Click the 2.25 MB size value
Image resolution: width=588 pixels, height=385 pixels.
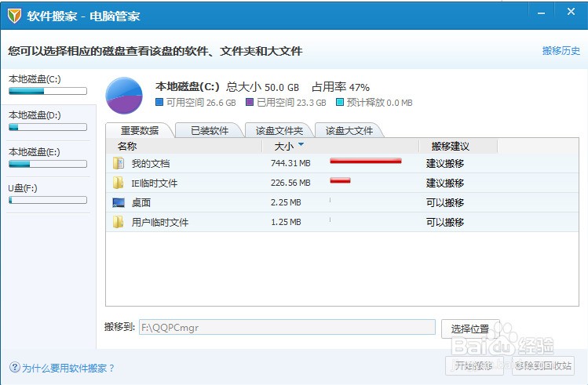(286, 202)
